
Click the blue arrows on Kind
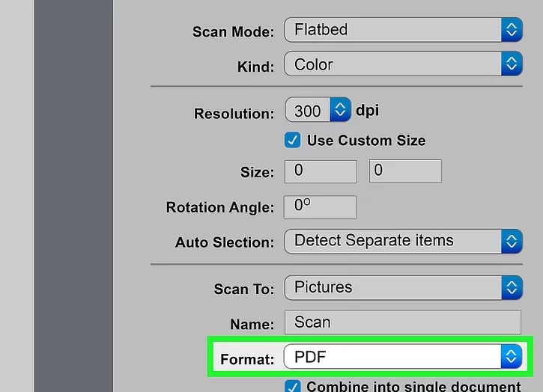(x=511, y=64)
